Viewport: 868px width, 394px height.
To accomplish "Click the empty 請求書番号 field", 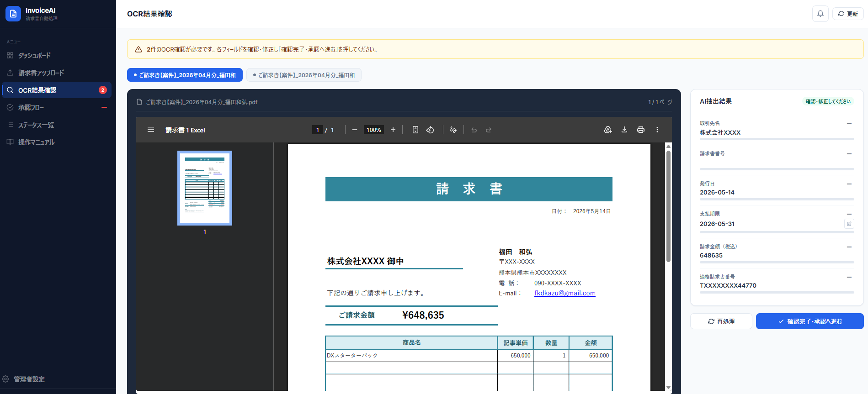I will tap(777, 163).
